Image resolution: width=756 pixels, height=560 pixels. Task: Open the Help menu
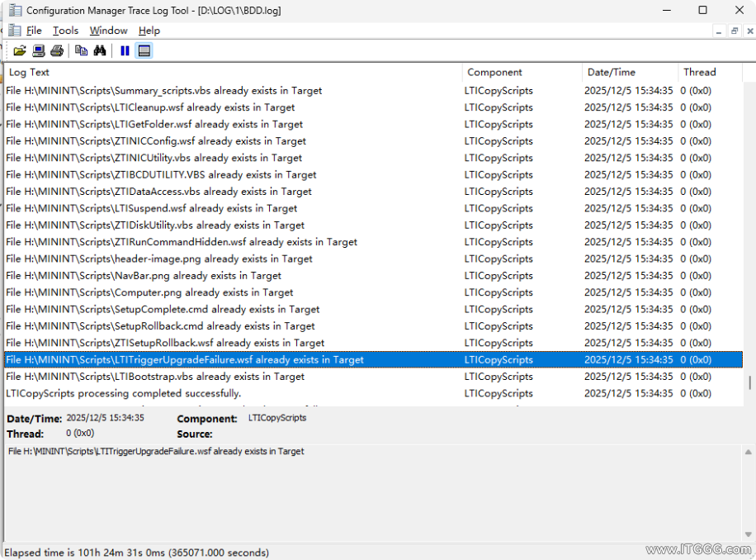(x=149, y=31)
